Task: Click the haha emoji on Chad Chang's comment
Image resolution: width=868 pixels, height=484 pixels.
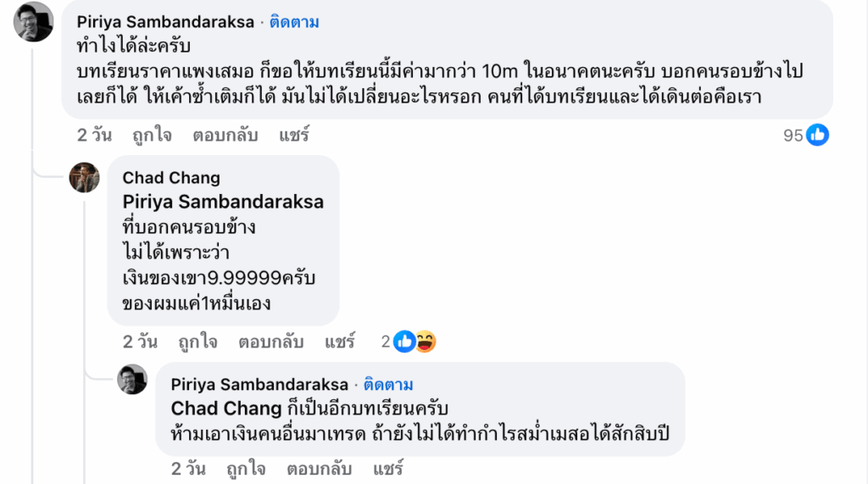Action: [424, 342]
